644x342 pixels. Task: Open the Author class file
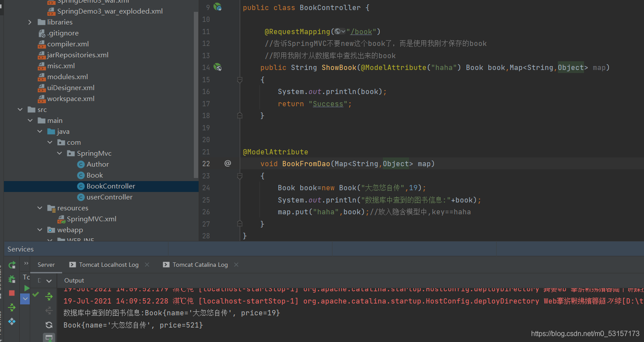coord(98,164)
